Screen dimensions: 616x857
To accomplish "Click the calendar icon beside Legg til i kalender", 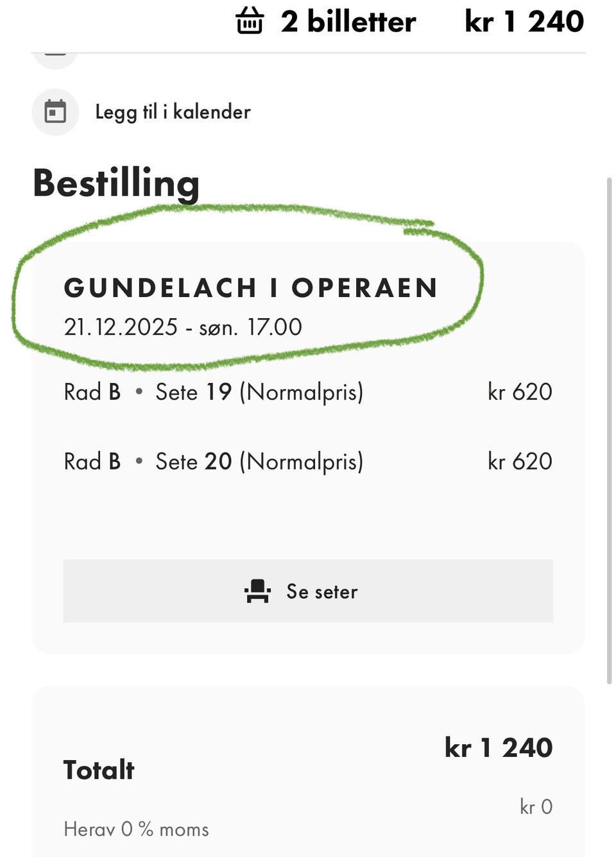I will tap(55, 111).
